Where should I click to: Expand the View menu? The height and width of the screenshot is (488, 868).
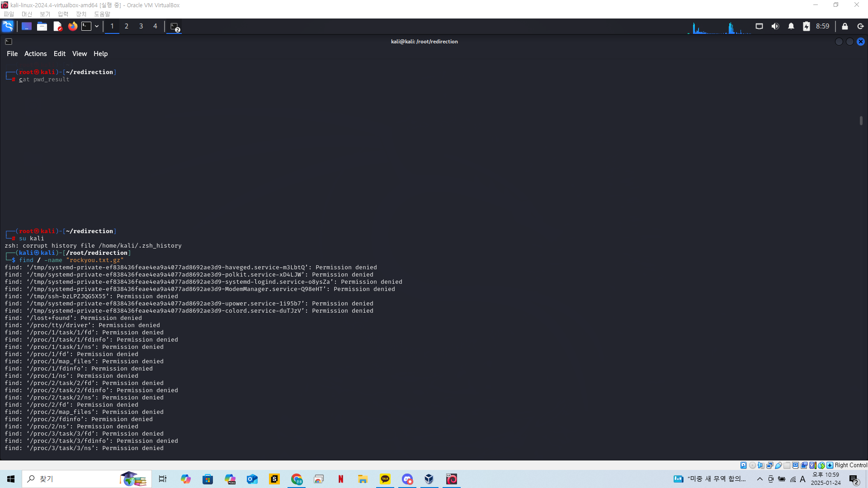tap(79, 54)
